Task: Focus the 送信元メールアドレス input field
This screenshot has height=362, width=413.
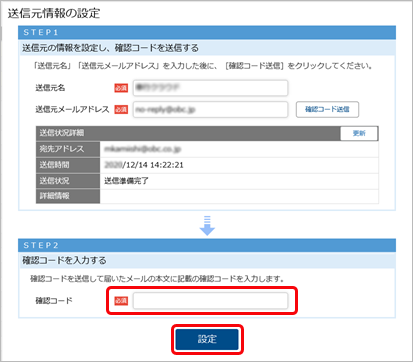Action: [210, 109]
